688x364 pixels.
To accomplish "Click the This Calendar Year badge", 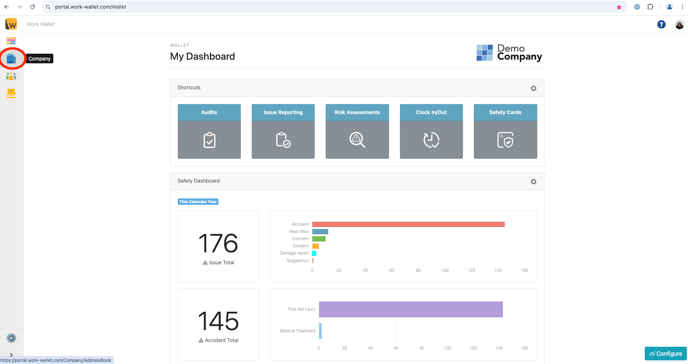I will [198, 202].
